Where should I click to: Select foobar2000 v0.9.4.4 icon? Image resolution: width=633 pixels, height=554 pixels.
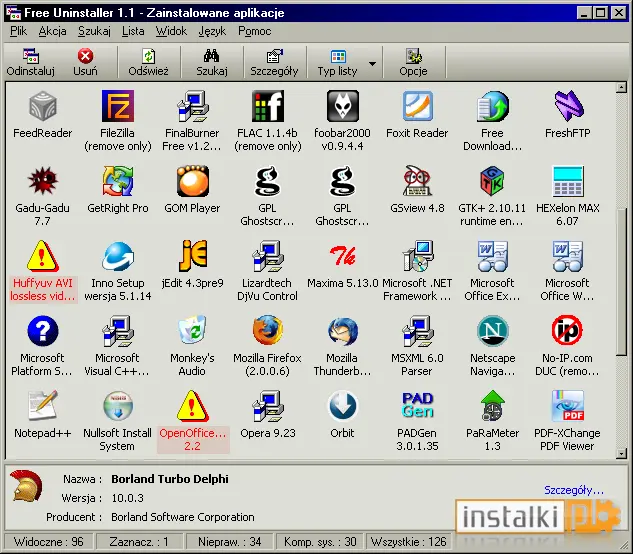[x=342, y=107]
